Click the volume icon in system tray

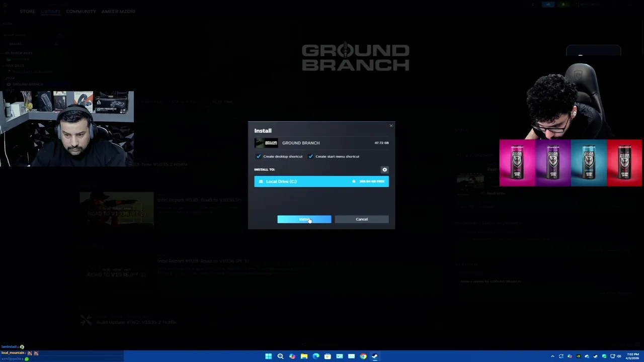pos(619,356)
